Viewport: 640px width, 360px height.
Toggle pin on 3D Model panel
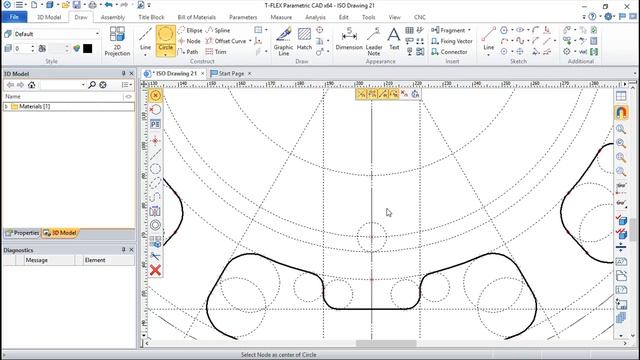tap(123, 73)
